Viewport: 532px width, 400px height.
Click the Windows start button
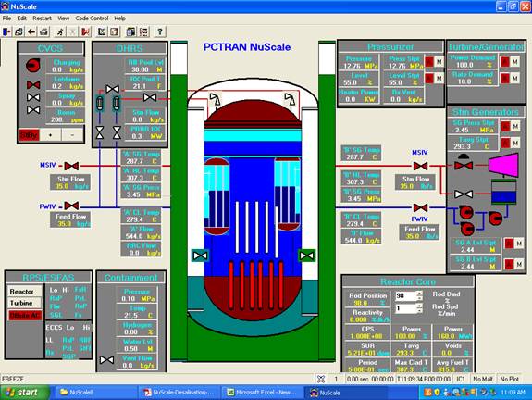24,393
